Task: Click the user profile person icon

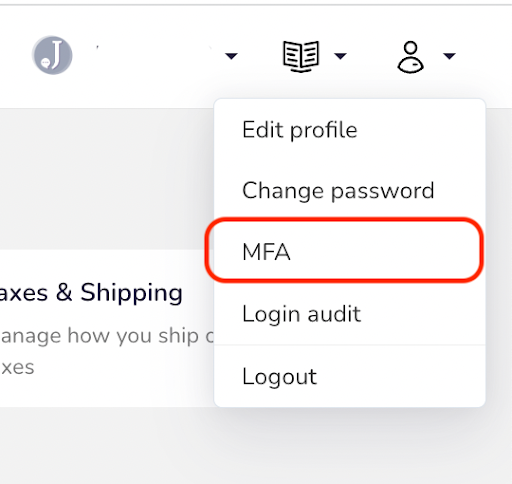Action: click(x=410, y=57)
